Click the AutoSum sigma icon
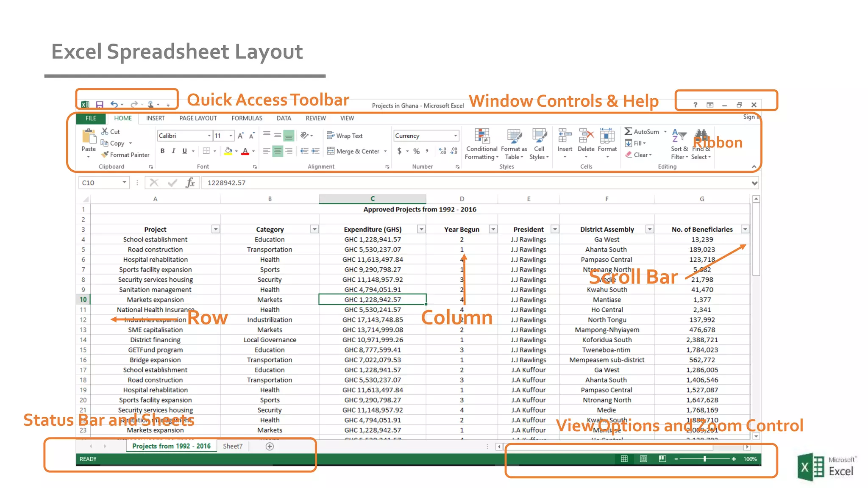The width and height of the screenshot is (868, 488). click(x=628, y=132)
